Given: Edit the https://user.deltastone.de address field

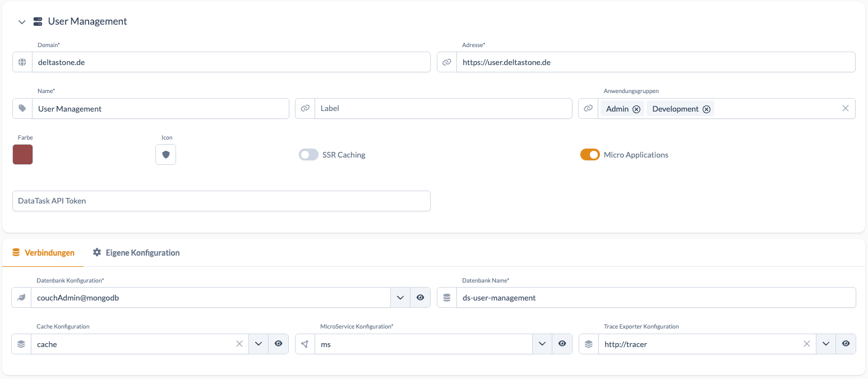Looking at the screenshot, I should pyautogui.click(x=656, y=62).
